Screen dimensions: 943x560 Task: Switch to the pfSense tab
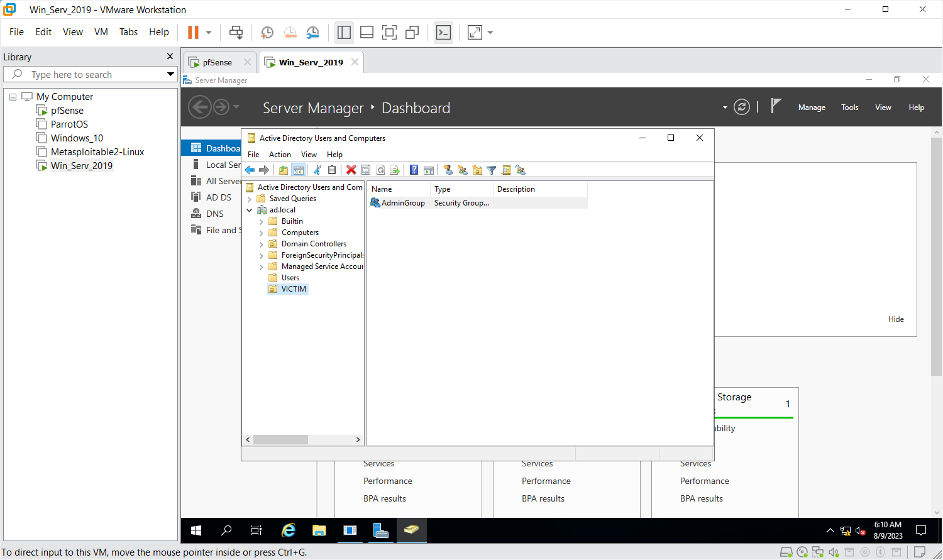pyautogui.click(x=218, y=62)
